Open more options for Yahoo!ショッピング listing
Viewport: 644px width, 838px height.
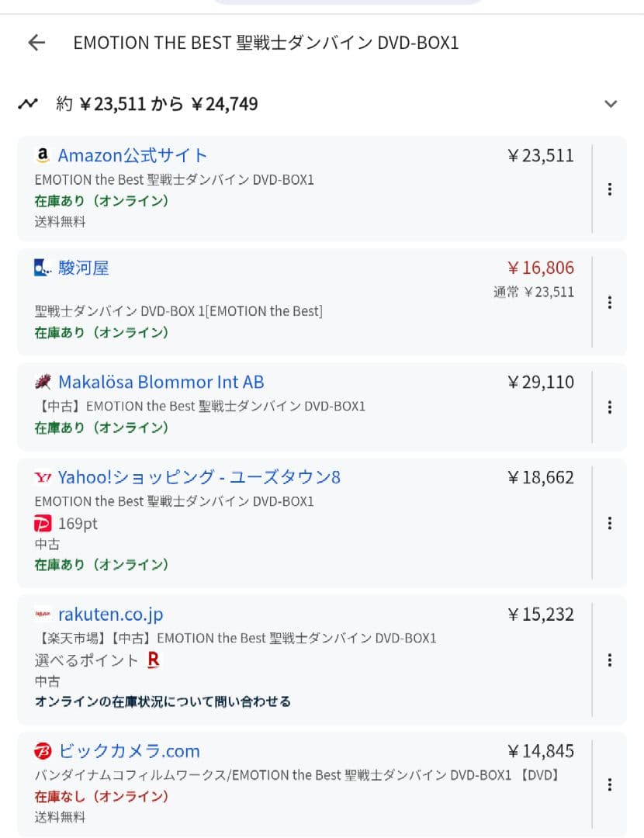tap(610, 523)
